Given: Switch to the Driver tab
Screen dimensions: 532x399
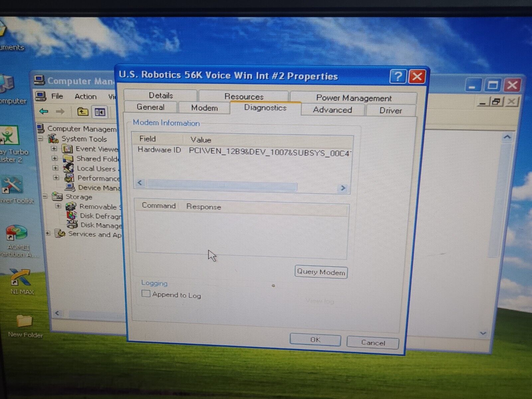Looking at the screenshot, I should coord(391,110).
